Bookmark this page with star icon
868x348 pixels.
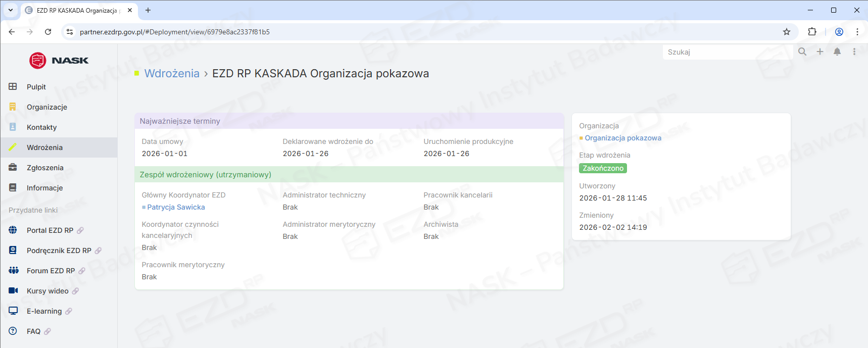point(787,32)
